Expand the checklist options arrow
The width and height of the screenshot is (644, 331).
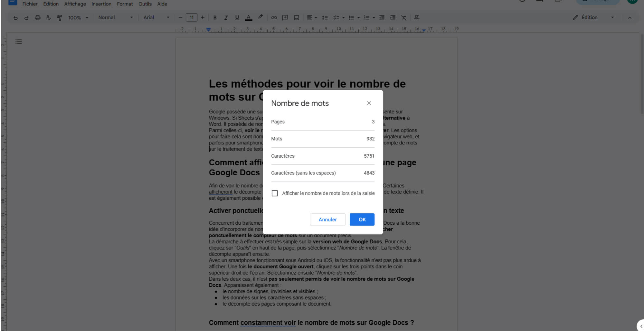pos(343,18)
